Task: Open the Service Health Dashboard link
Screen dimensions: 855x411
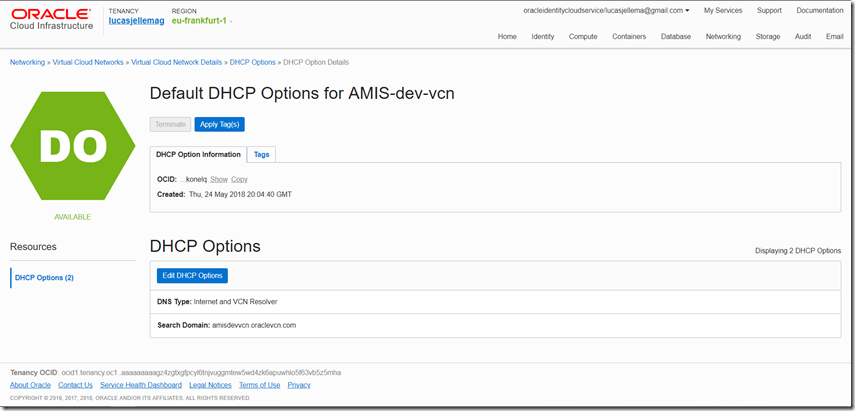Action: click(140, 385)
